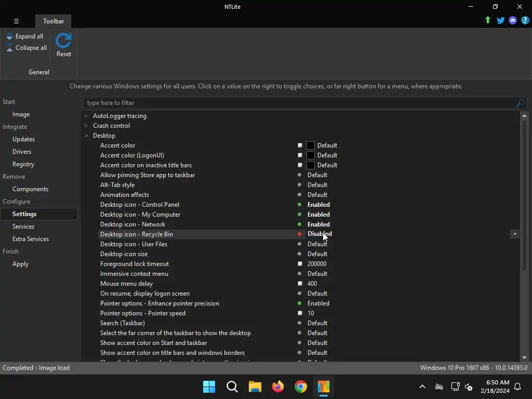The height and width of the screenshot is (399, 532).
Task: Toggle Desktop icon - User Files Default value
Action: pyautogui.click(x=317, y=244)
